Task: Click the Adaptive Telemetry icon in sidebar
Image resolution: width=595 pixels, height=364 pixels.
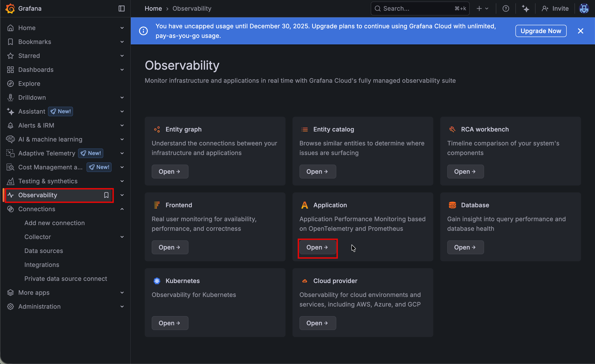Action: [x=10, y=153]
